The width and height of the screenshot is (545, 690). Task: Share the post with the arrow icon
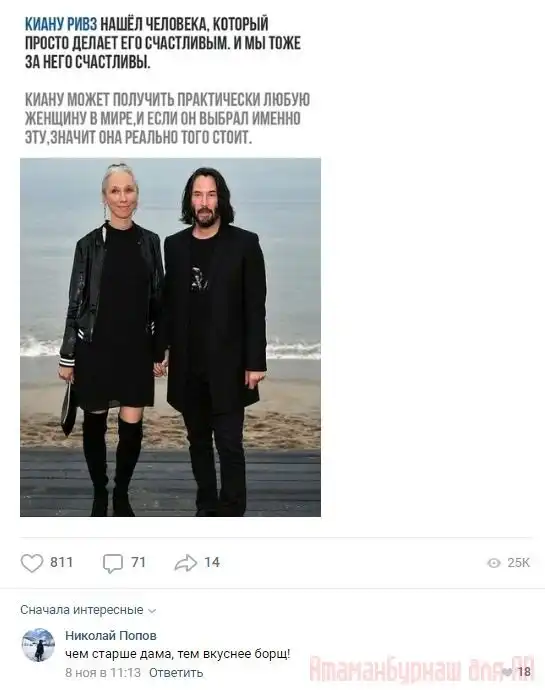[185, 563]
